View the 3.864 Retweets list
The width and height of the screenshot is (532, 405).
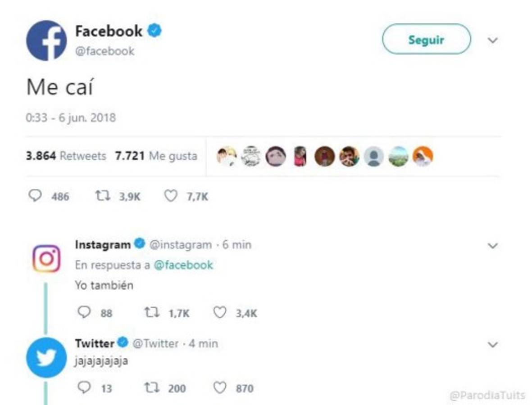(x=66, y=156)
